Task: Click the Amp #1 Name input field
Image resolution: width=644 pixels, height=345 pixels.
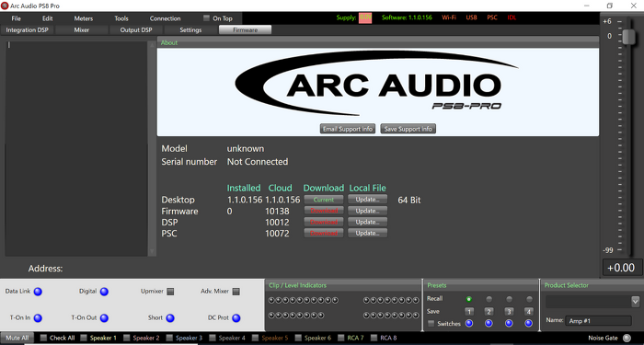Action: [598, 321]
